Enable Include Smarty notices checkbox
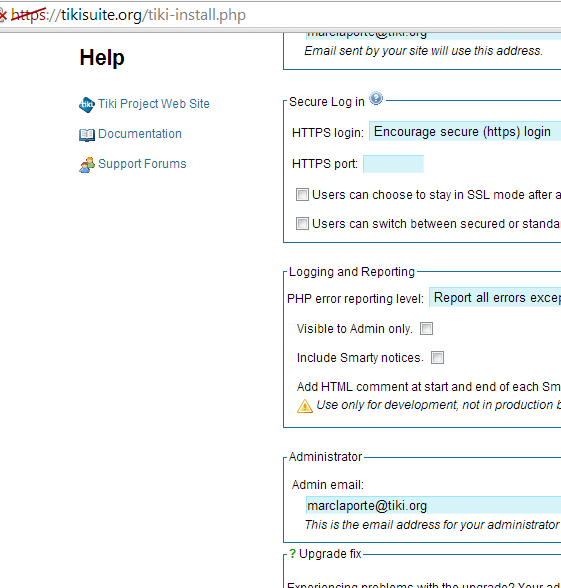This screenshot has width=561, height=588. click(x=437, y=357)
